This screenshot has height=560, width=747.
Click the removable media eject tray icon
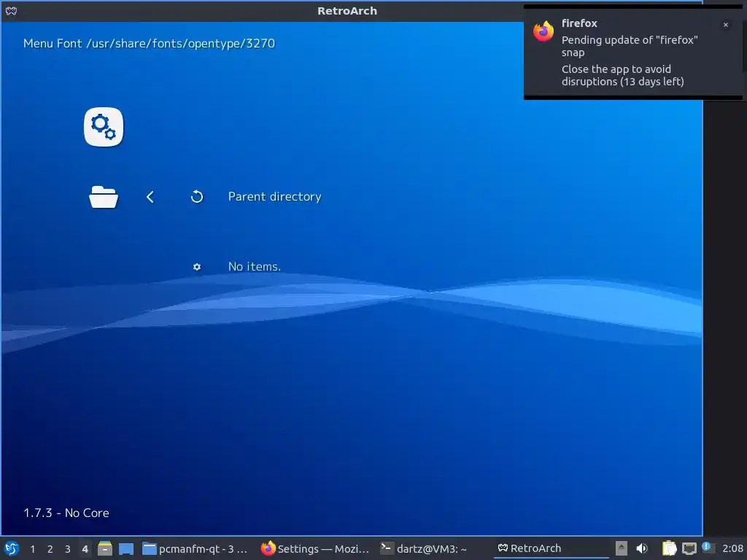tap(622, 548)
